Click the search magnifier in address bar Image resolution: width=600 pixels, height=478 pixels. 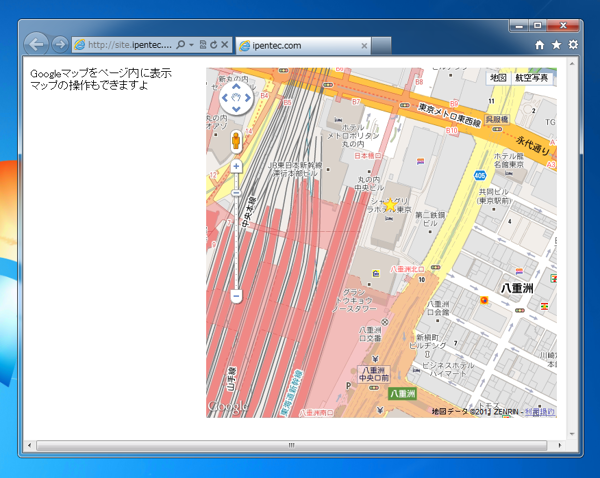pyautogui.click(x=180, y=45)
